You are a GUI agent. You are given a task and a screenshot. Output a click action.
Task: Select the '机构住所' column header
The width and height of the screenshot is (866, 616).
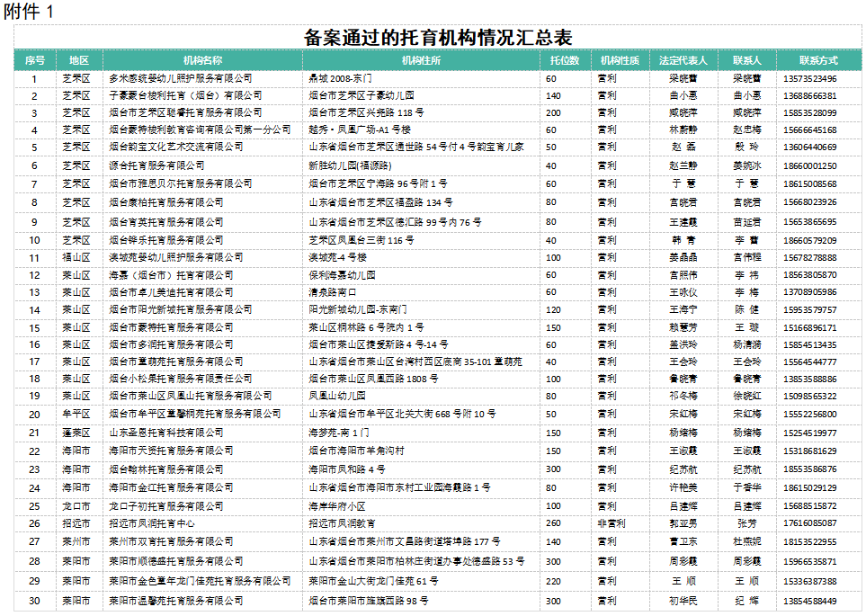point(421,60)
